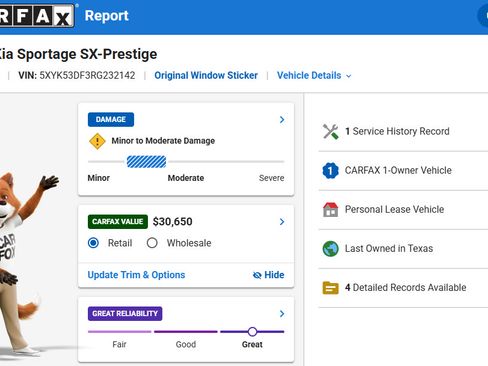This screenshot has height=366, width=488.
Task: Click the blue 1-Owner badge icon
Action: [330, 170]
